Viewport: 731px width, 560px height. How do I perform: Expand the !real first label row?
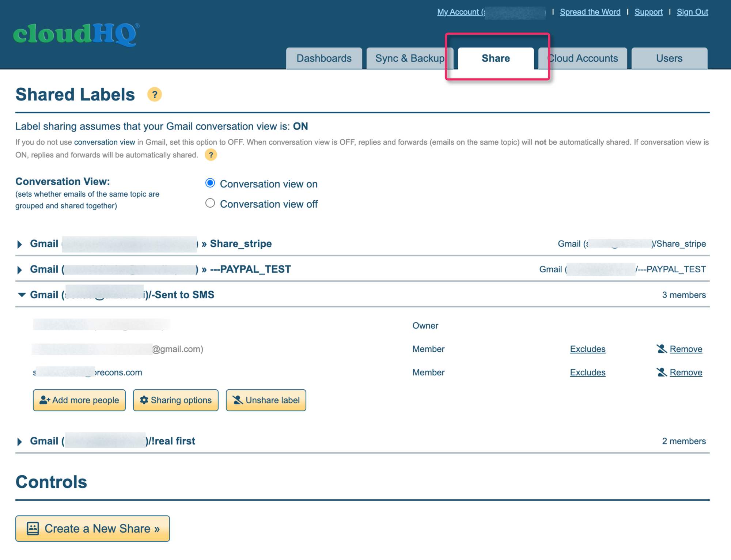pyautogui.click(x=20, y=442)
